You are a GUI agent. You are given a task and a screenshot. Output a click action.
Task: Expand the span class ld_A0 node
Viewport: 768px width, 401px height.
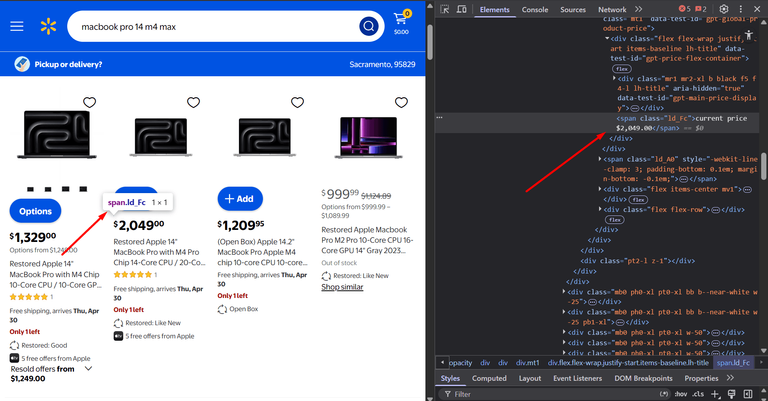coord(600,159)
